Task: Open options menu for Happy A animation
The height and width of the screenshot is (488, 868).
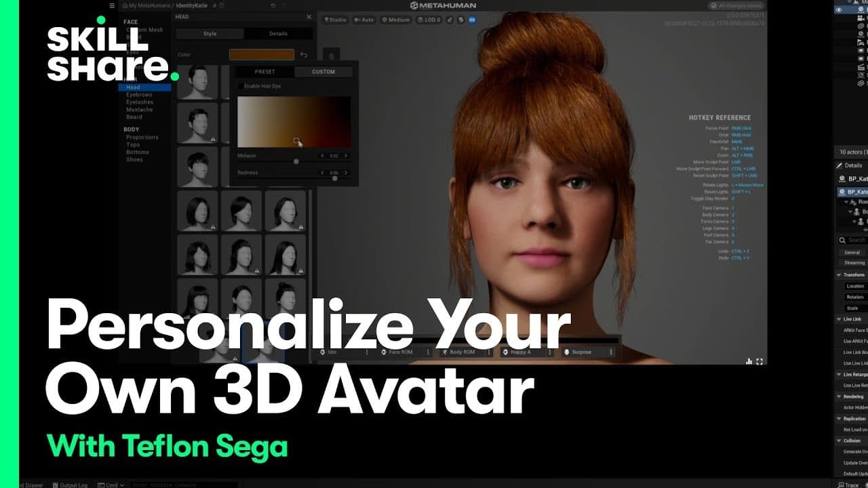Action: coord(549,352)
